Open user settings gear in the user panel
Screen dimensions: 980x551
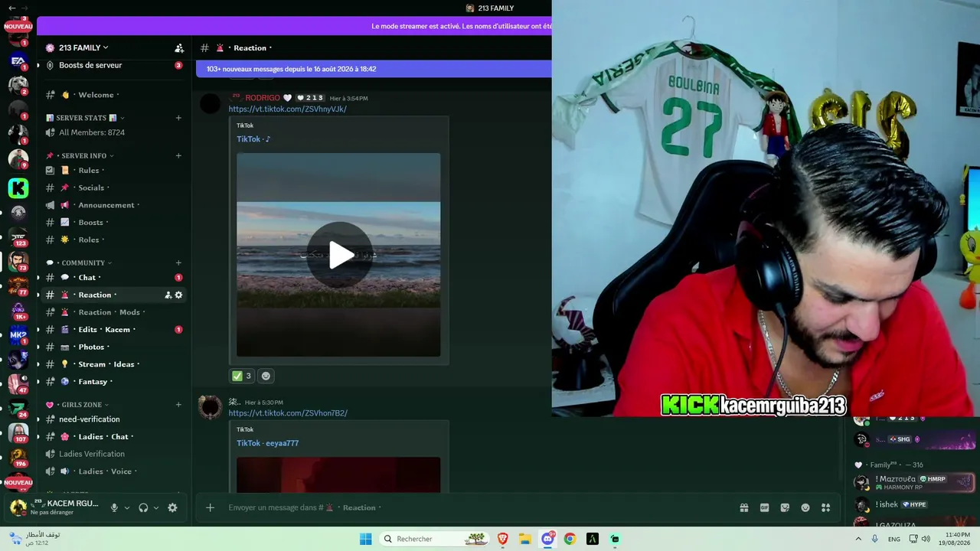[172, 507]
